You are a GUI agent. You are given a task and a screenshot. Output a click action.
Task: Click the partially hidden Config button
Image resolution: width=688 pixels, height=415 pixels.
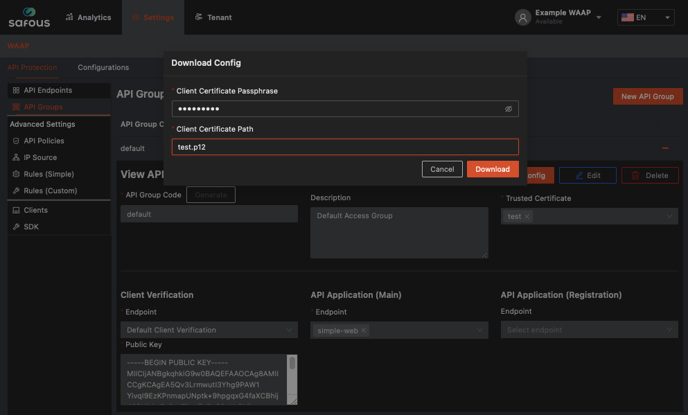(540, 175)
